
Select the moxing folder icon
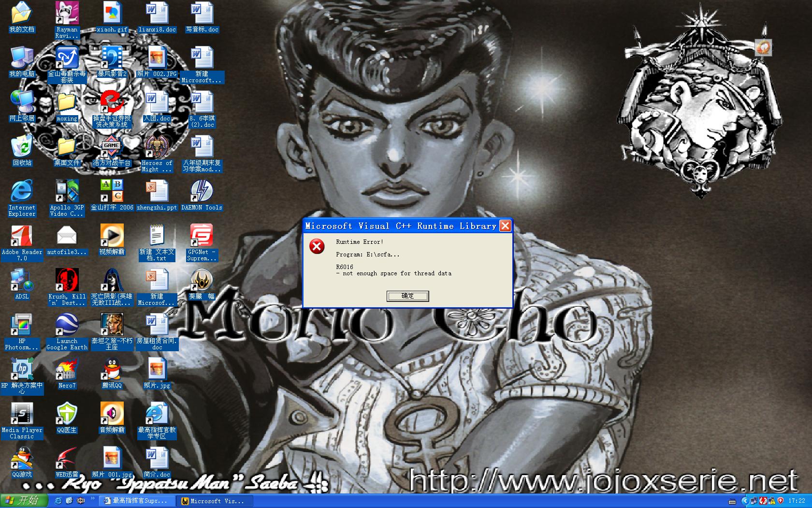67,106
